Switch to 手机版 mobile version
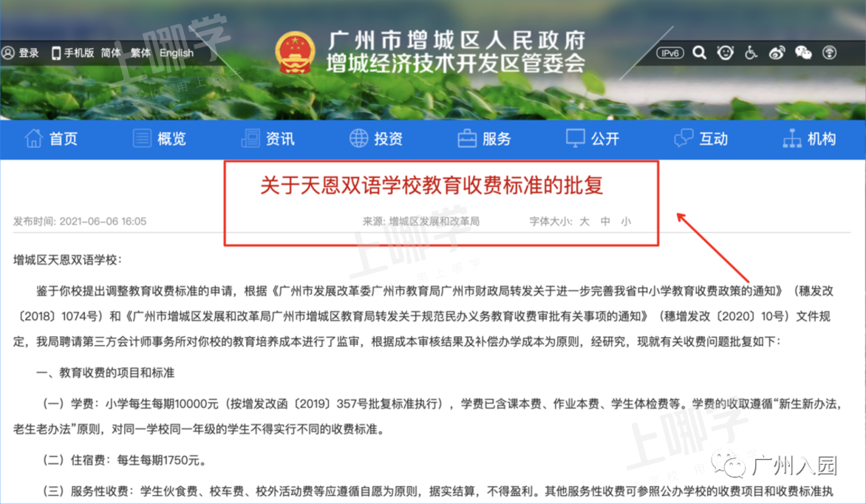Viewport: 866px width, 504px height. pyautogui.click(x=72, y=53)
